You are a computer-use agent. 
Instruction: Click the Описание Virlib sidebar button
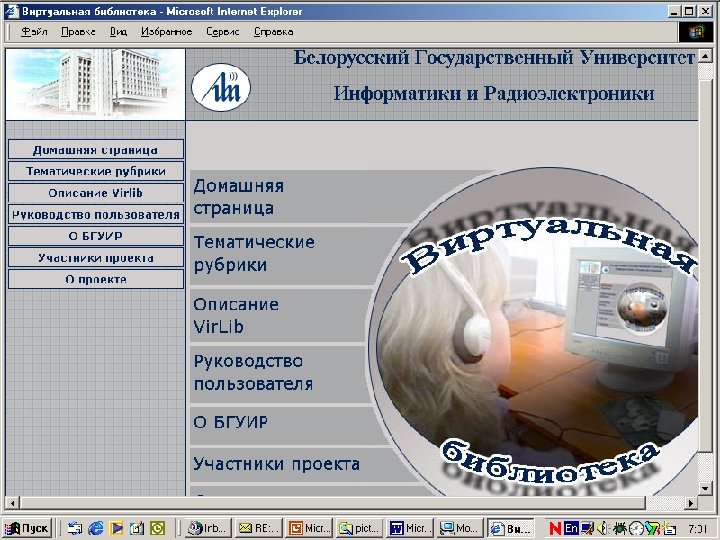click(96, 193)
